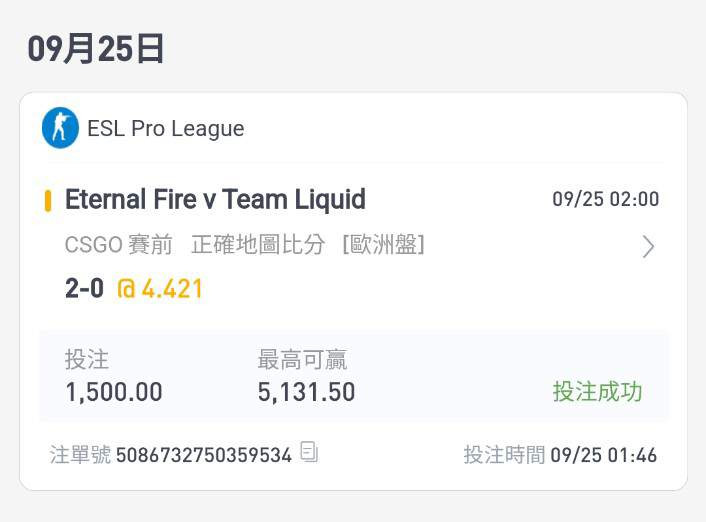
Task: Click the 正確地圖比分 market label
Action: 258,245
